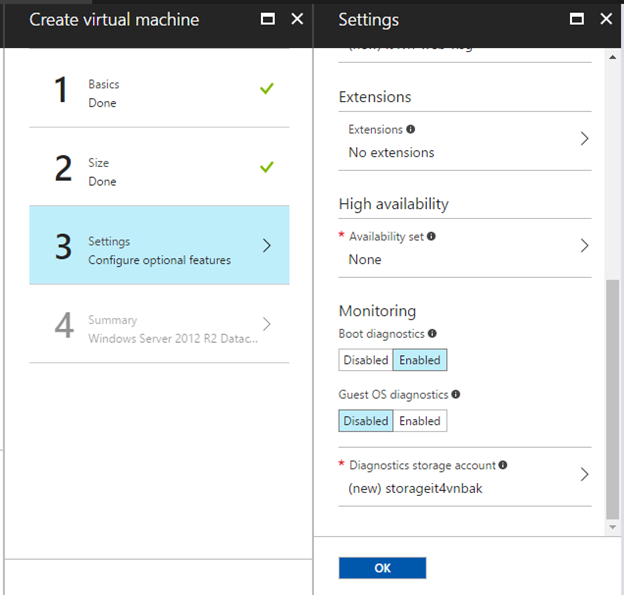This screenshot has height=595, width=624.
Task: Click Diagnostics storage account info icon
Action: pyautogui.click(x=503, y=465)
